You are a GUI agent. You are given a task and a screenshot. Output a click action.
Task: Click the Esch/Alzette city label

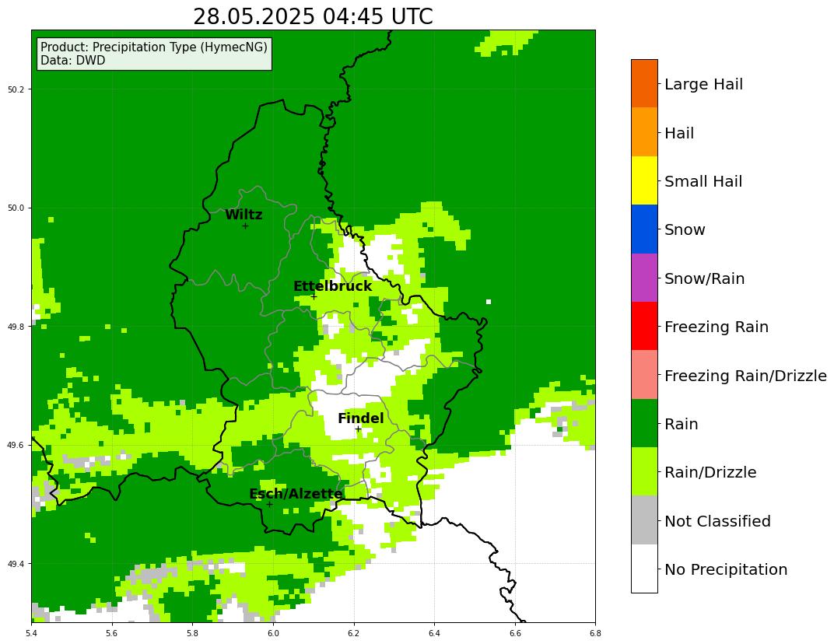[296, 494]
